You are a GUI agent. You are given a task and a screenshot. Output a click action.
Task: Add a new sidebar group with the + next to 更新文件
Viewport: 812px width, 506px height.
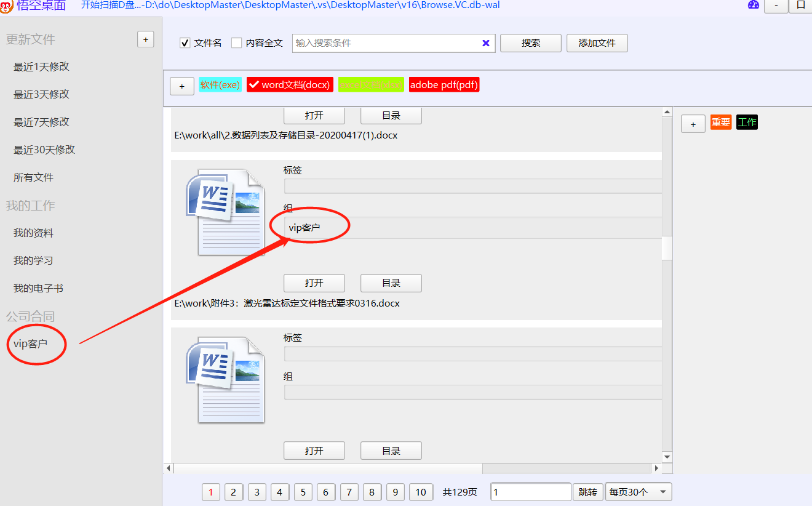point(145,39)
